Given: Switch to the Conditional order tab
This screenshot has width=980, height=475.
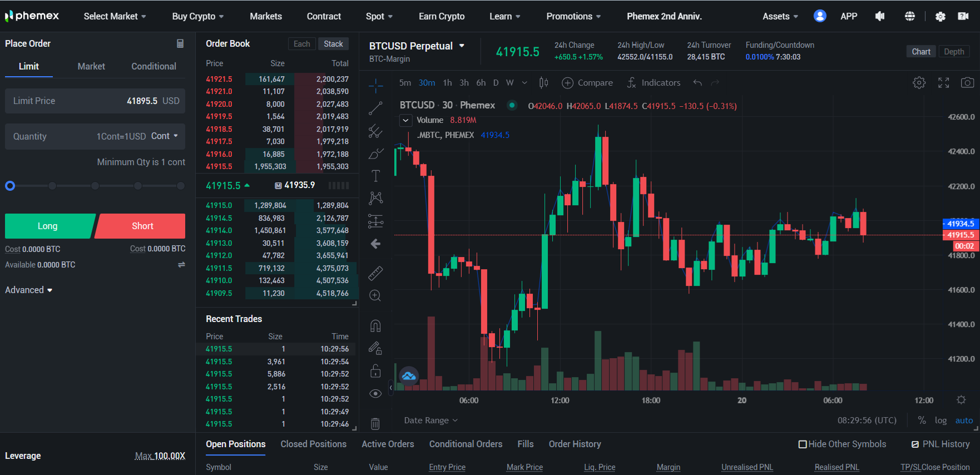Looking at the screenshot, I should point(154,66).
